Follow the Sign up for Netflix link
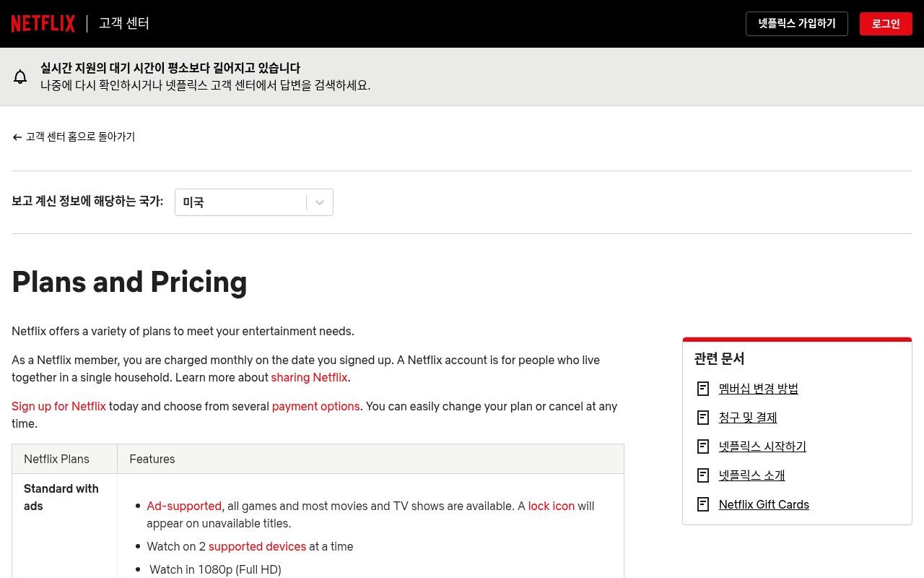The height and width of the screenshot is (578, 924). click(x=58, y=406)
